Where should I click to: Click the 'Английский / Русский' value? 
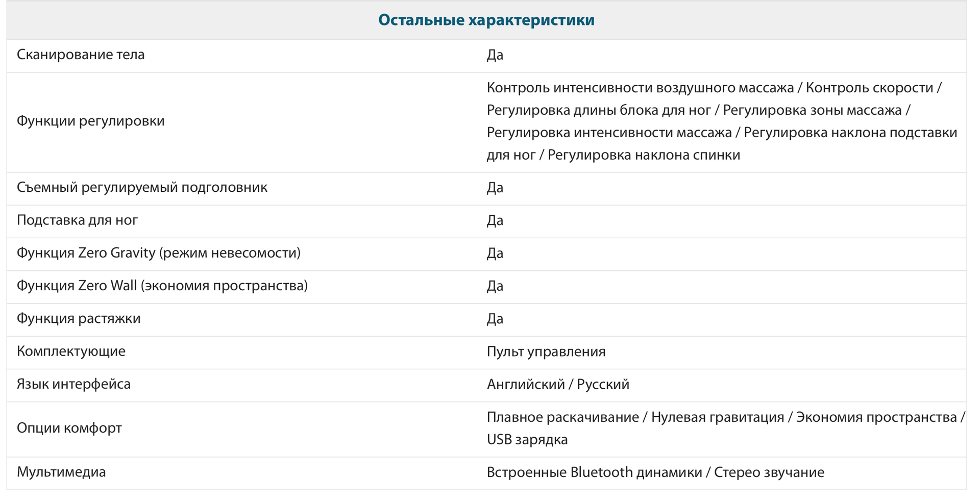tap(558, 385)
